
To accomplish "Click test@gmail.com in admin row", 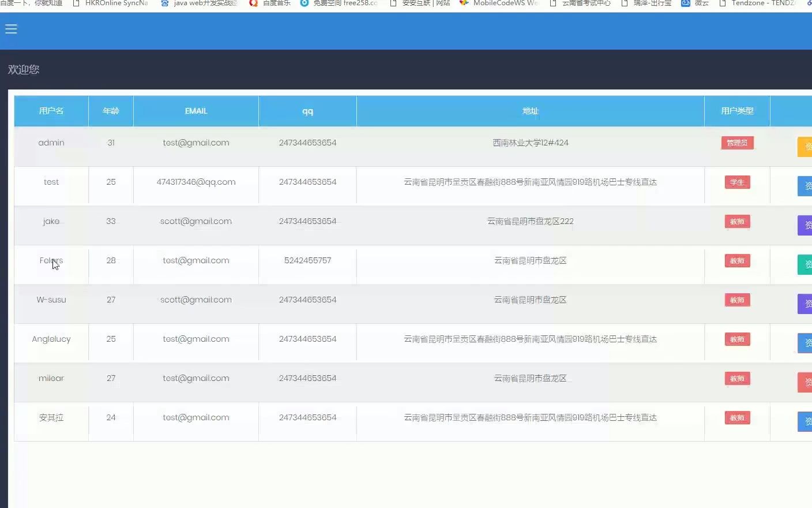I will (x=196, y=143).
